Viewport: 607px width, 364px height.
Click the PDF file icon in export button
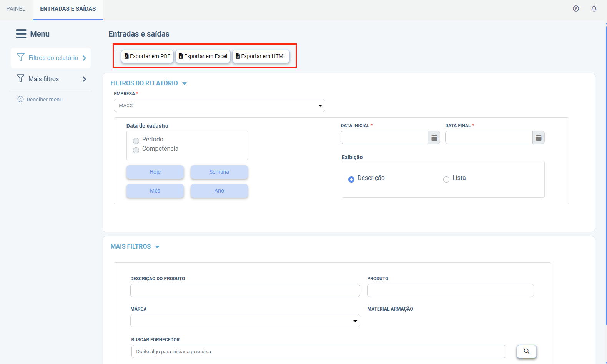tap(126, 56)
